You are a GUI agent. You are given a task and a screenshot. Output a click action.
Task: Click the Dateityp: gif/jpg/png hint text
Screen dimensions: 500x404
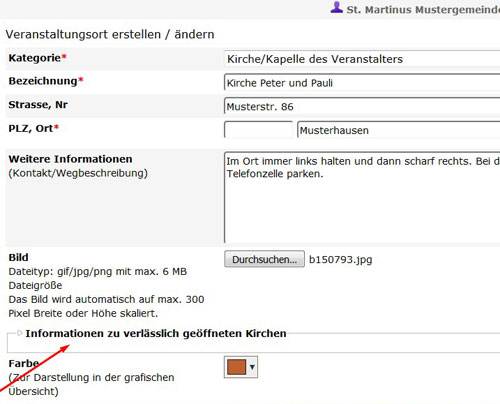pyautogui.click(x=98, y=272)
